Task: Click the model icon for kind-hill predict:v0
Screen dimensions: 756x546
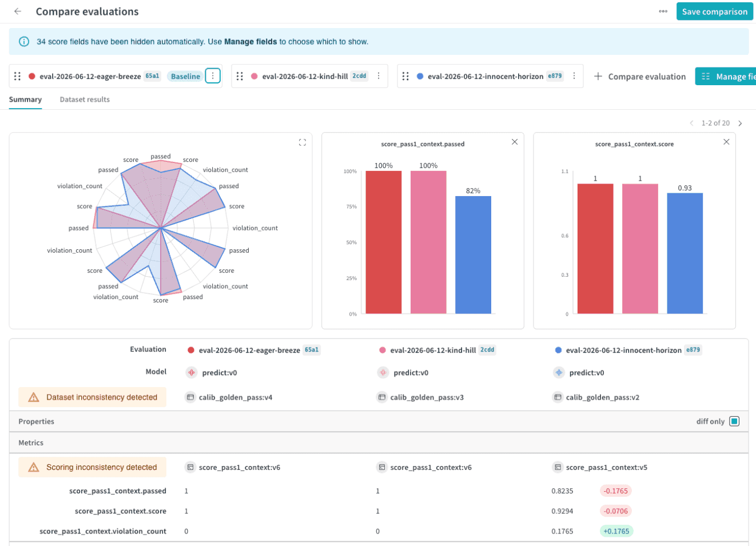Action: click(x=383, y=373)
